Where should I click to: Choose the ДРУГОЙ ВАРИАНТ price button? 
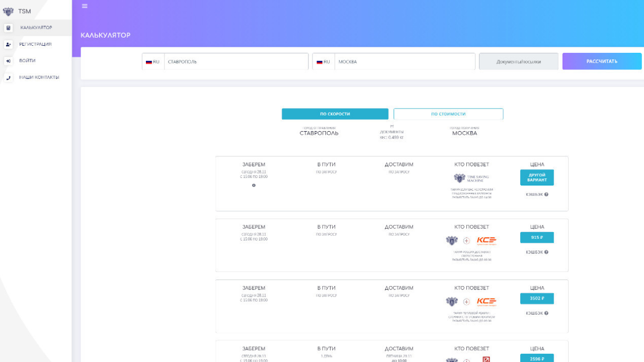[x=536, y=177]
